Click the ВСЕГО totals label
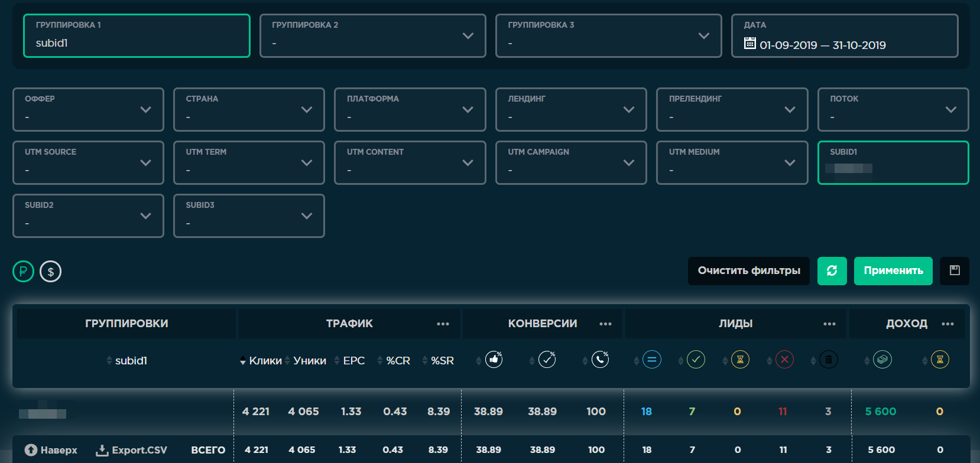Viewport: 980px width, 463px height. tap(208, 450)
